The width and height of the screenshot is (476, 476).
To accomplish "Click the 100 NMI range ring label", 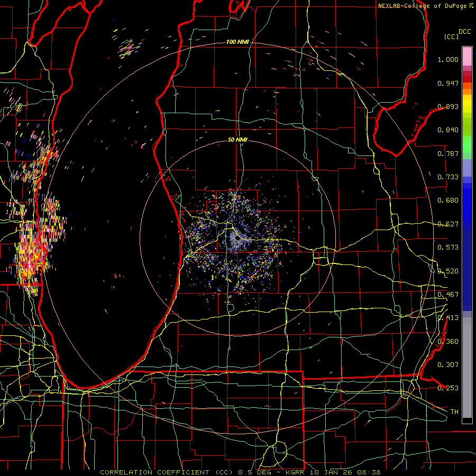I will click(237, 42).
